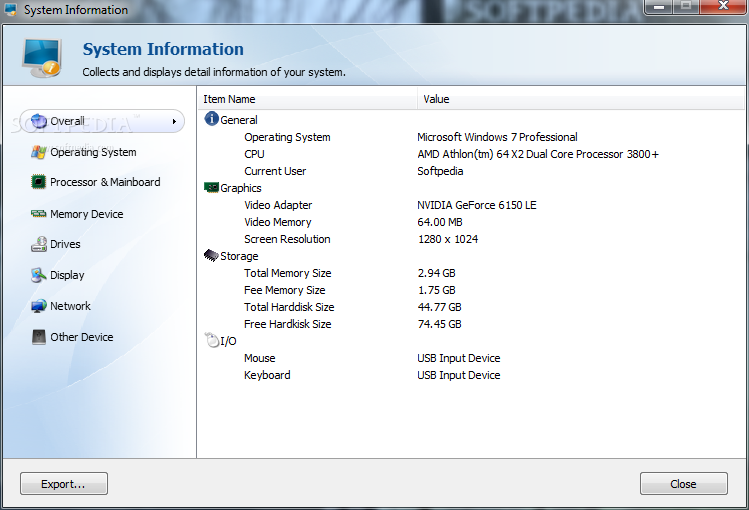Show the Display section label
Viewport: 749px width, 510px height.
coord(67,275)
